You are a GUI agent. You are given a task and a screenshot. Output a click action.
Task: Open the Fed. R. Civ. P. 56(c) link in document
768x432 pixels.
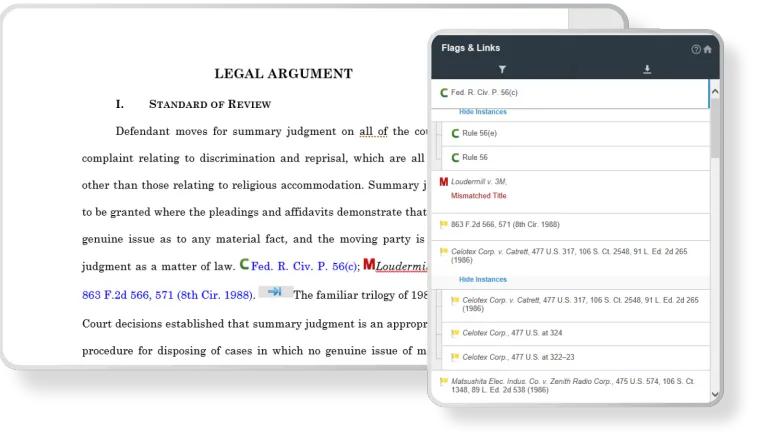click(x=304, y=267)
